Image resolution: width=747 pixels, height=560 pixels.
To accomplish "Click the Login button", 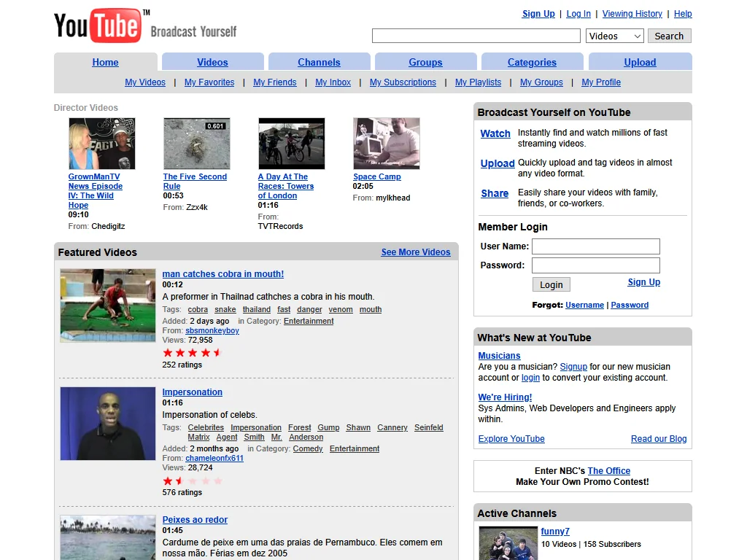I will tap(551, 284).
